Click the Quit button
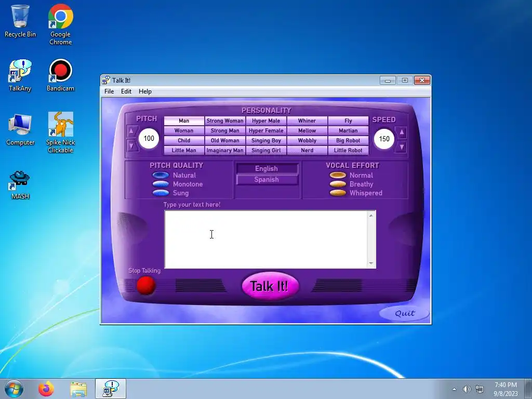Image resolution: width=532 pixels, height=399 pixels. point(404,313)
